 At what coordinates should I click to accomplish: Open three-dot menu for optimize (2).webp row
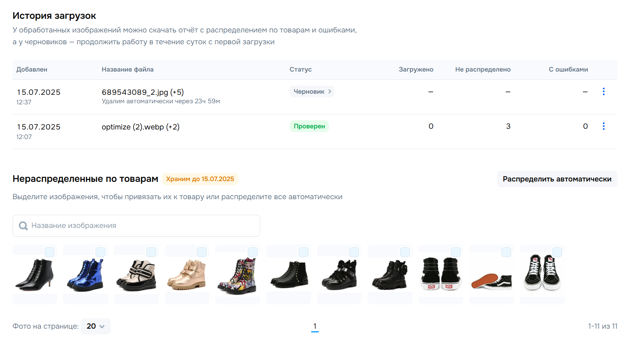click(603, 126)
